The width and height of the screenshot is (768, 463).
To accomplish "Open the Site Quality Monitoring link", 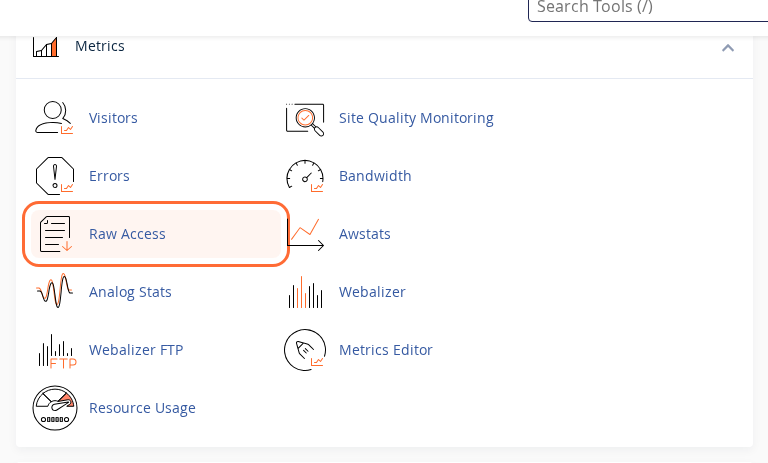I will click(x=416, y=118).
